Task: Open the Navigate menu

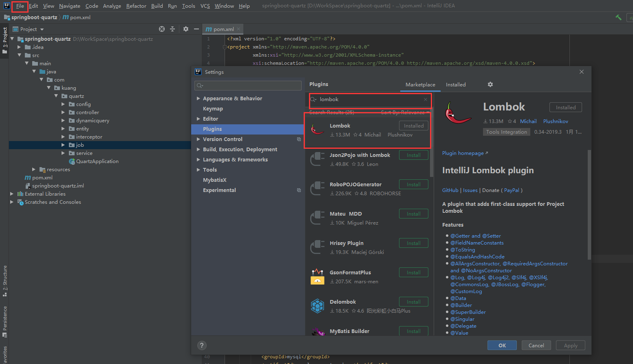Action: (x=70, y=6)
